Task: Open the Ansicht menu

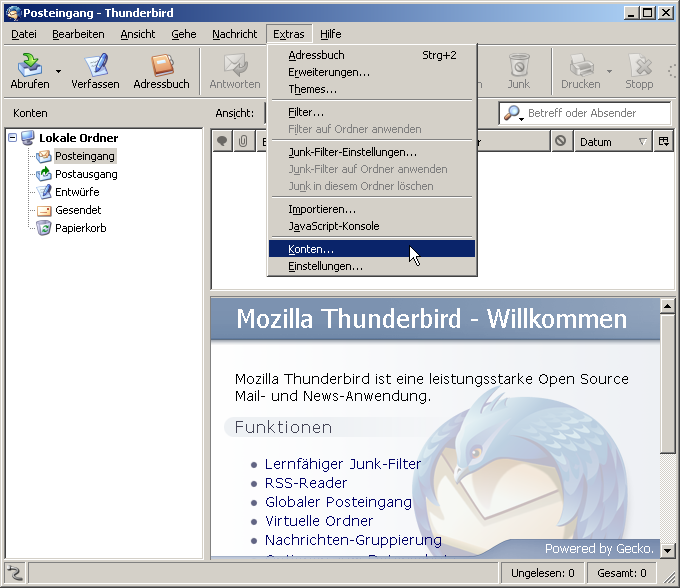Action: click(137, 34)
